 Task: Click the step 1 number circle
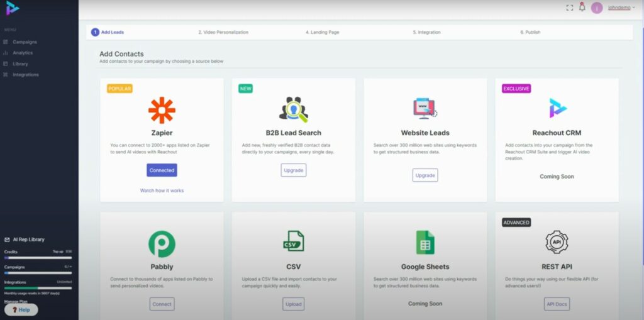point(96,32)
